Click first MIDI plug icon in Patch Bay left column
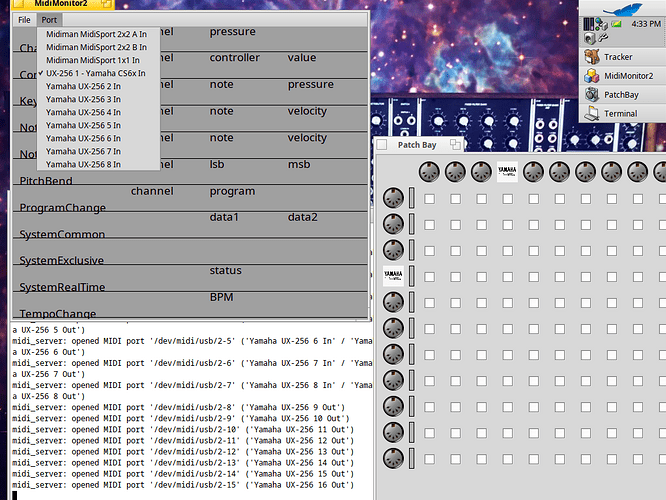The height and width of the screenshot is (500, 666). (x=393, y=198)
